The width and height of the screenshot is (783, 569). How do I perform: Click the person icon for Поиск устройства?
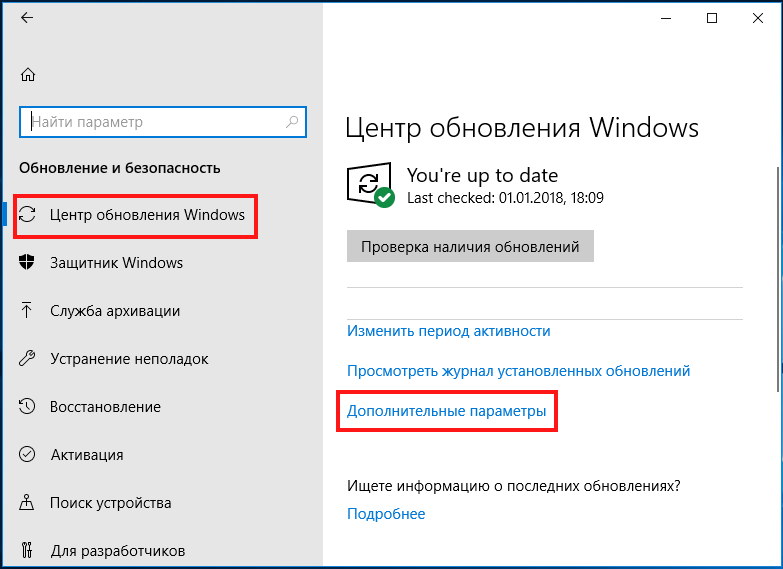[27, 502]
